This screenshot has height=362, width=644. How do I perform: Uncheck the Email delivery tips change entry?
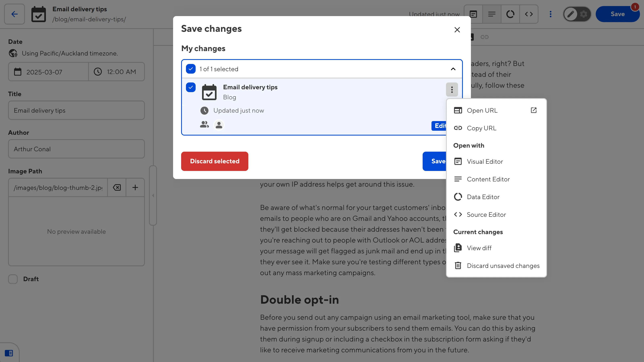click(191, 87)
